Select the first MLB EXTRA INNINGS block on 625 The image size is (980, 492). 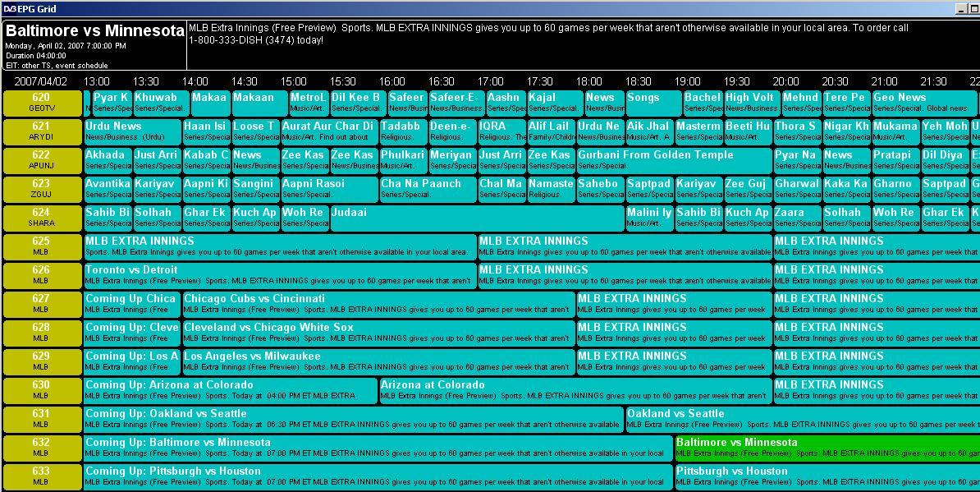click(280, 247)
